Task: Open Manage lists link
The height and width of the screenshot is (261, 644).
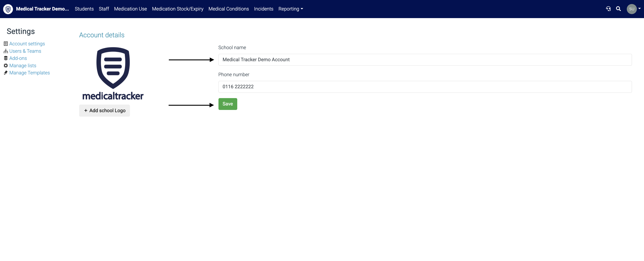Action: click(23, 65)
